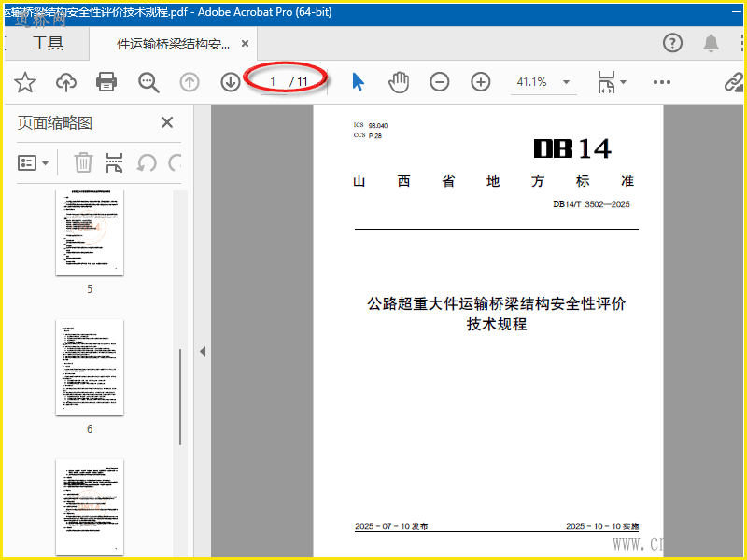Click the 页面缩略图 panel heading
Screen dimensions: 747x560
55,123
